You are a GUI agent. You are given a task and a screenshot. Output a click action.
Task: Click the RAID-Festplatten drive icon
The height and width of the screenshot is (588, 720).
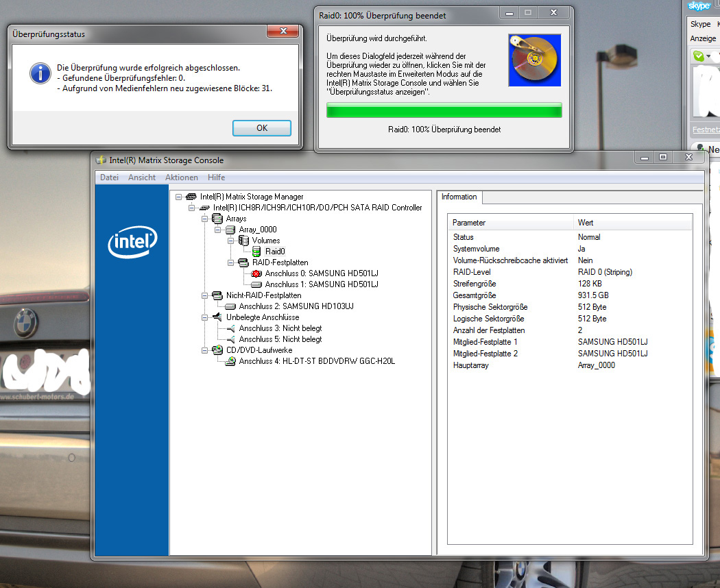[x=243, y=262]
